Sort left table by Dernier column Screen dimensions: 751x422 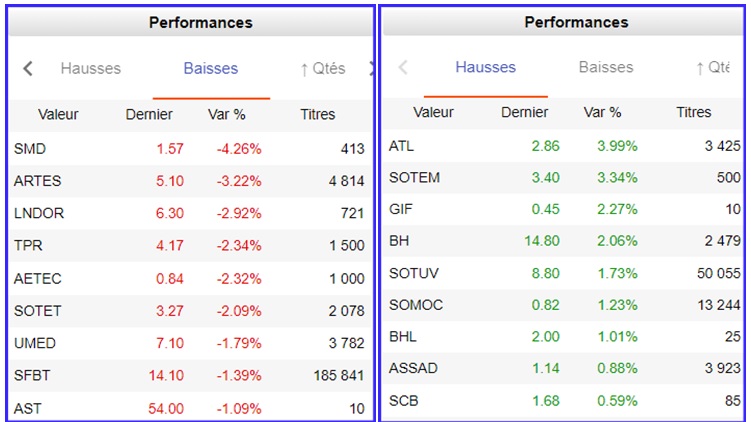coord(149,115)
